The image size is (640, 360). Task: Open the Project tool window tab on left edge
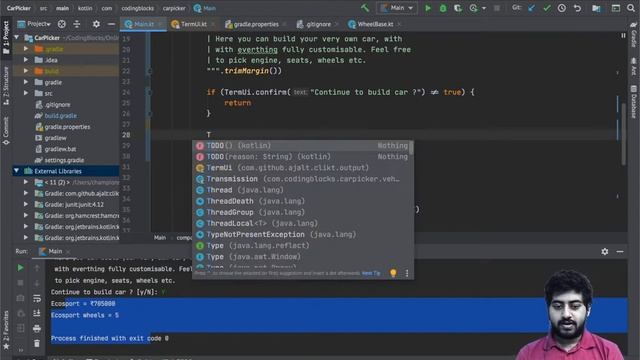[6, 37]
